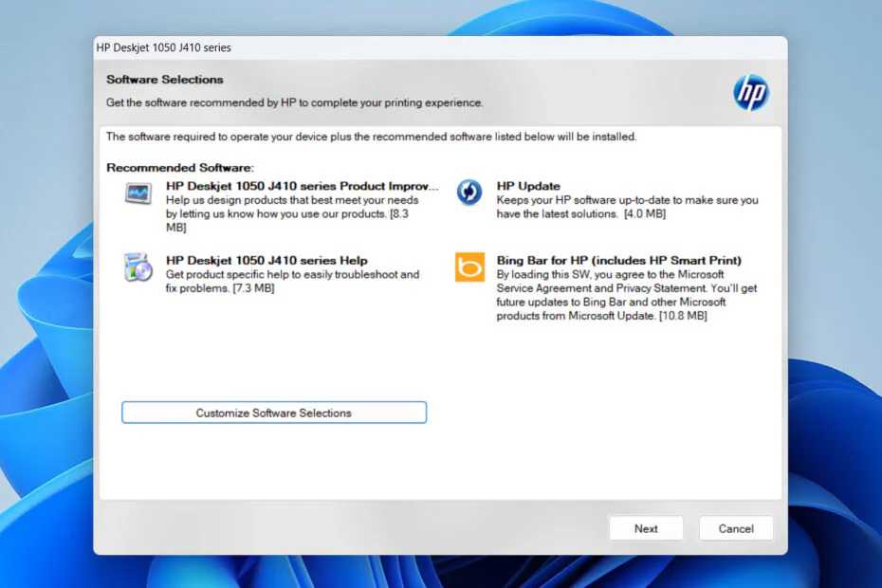This screenshot has width=882, height=588.
Task: Click the 'Software Selections' heading
Action: click(x=165, y=80)
